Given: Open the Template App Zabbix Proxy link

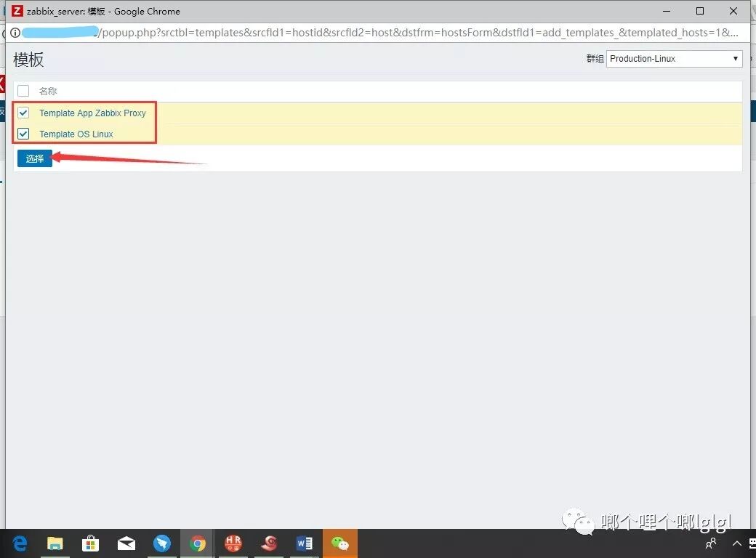Looking at the screenshot, I should 92,113.
